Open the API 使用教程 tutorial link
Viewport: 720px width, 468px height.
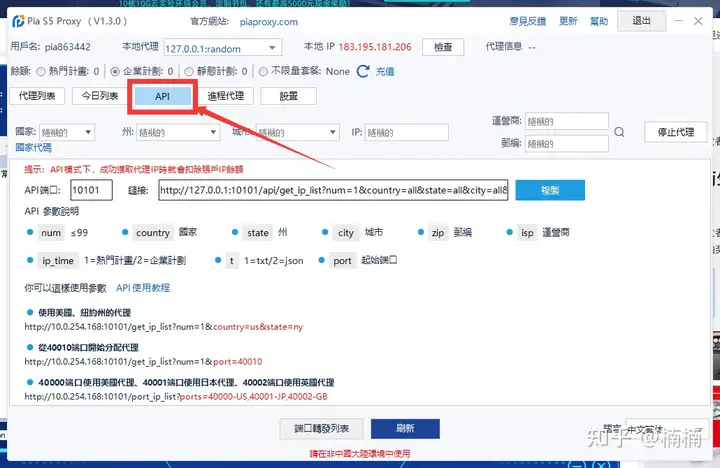143,288
